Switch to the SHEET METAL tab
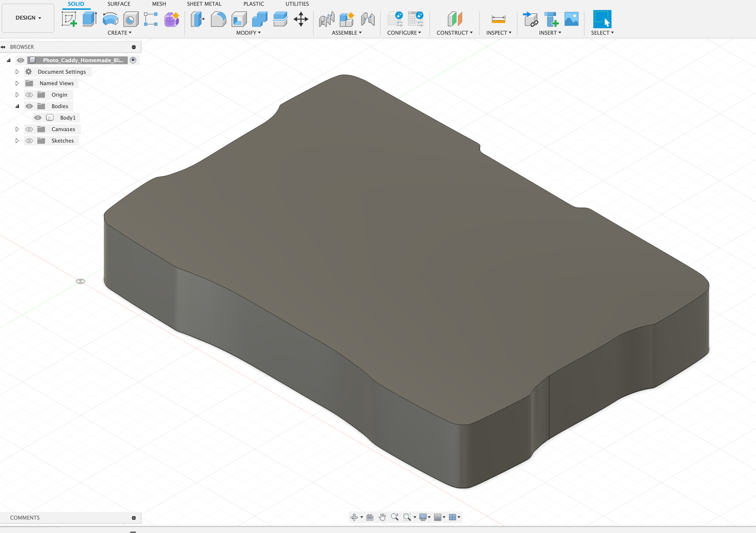756x533 pixels. (204, 4)
